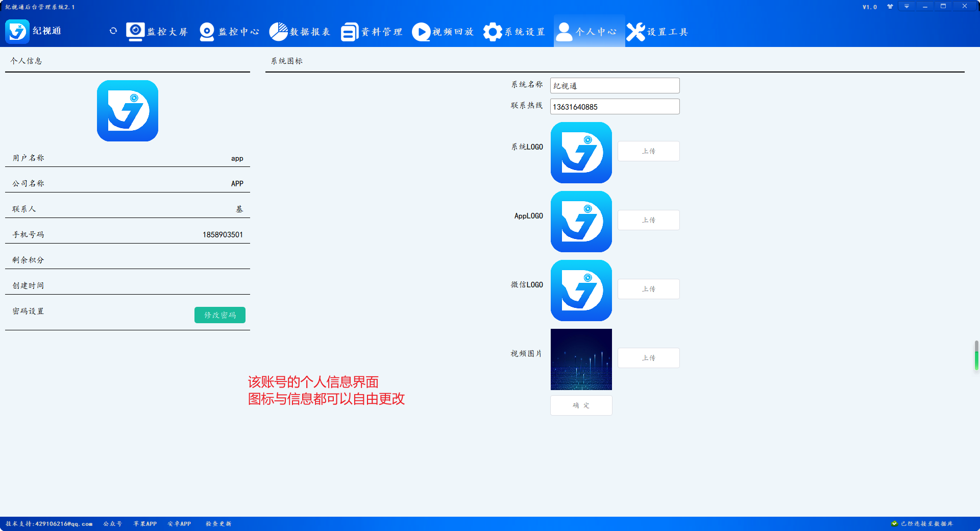Click the 修改密码 change password button
The image size is (980, 531).
[220, 315]
